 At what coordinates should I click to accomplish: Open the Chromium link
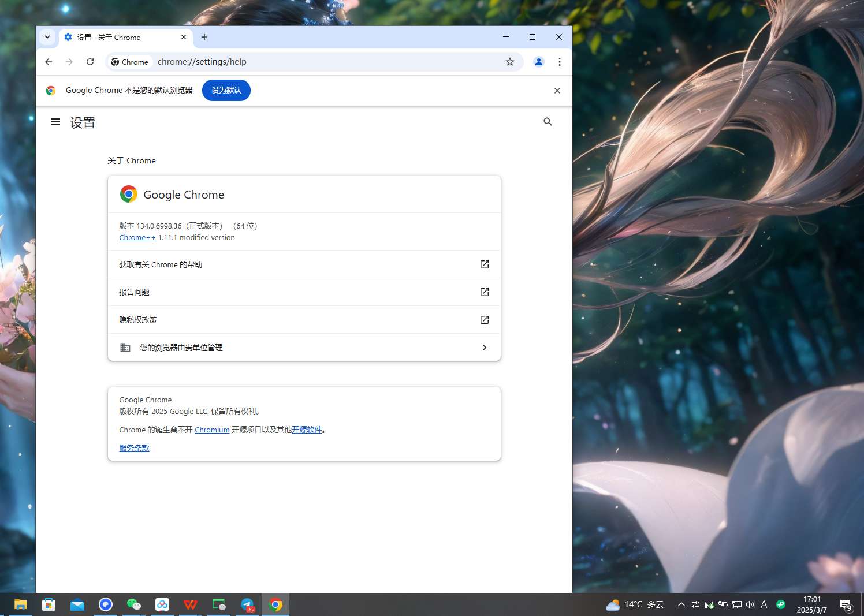click(212, 430)
